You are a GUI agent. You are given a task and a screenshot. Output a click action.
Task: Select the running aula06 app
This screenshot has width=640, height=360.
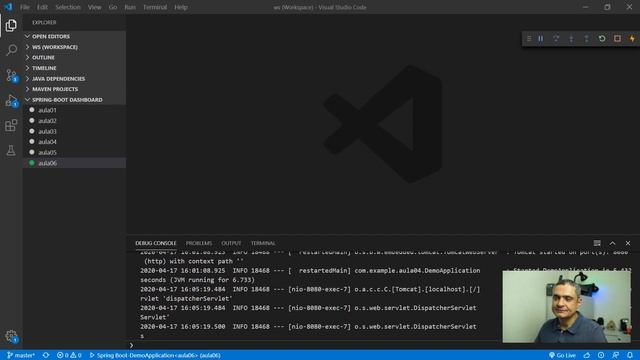(x=74, y=163)
